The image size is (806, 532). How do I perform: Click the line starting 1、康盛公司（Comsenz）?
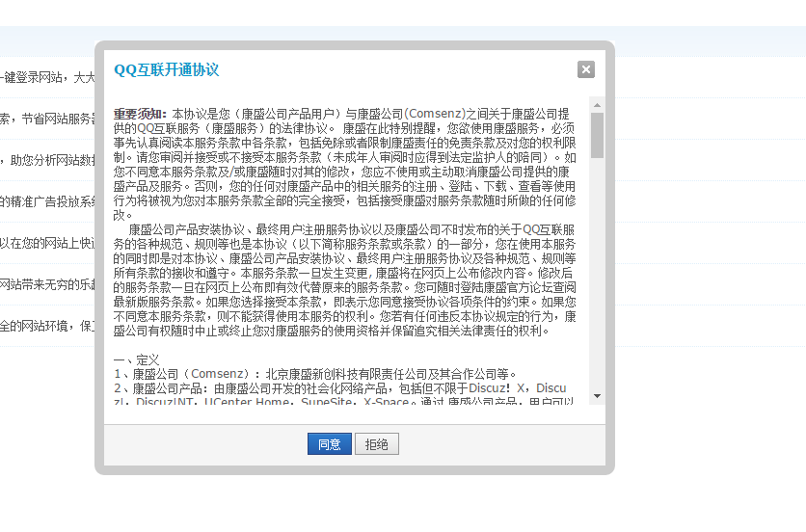[x=315, y=374]
